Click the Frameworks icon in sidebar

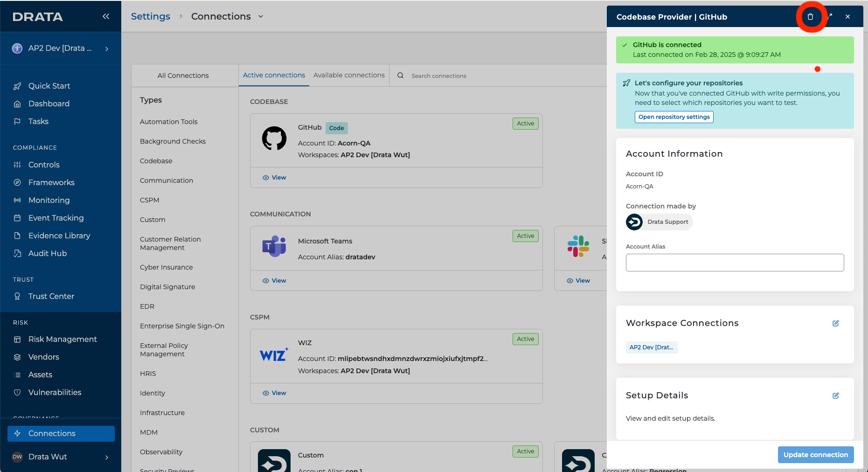[17, 182]
